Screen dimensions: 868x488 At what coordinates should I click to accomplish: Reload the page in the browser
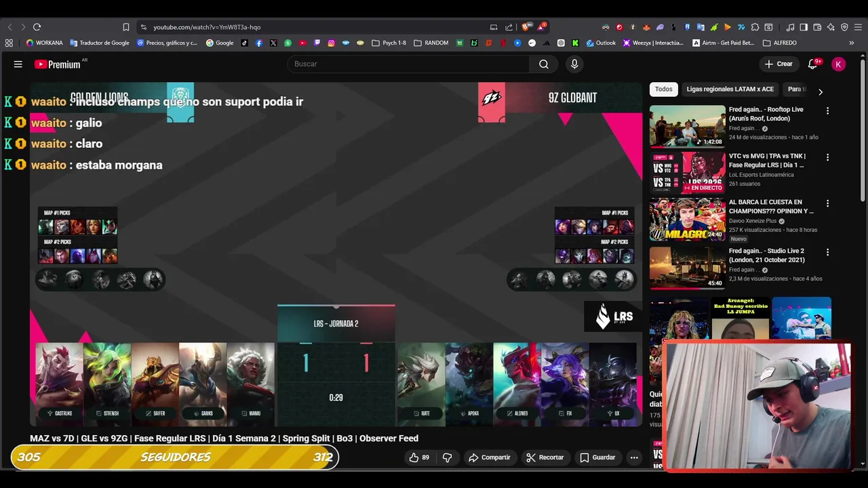[x=37, y=27]
